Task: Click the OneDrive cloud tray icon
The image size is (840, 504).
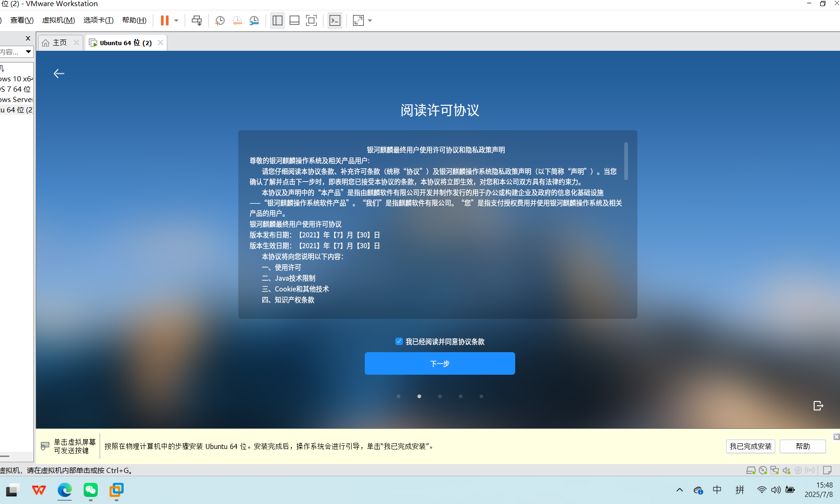Action: point(698,490)
